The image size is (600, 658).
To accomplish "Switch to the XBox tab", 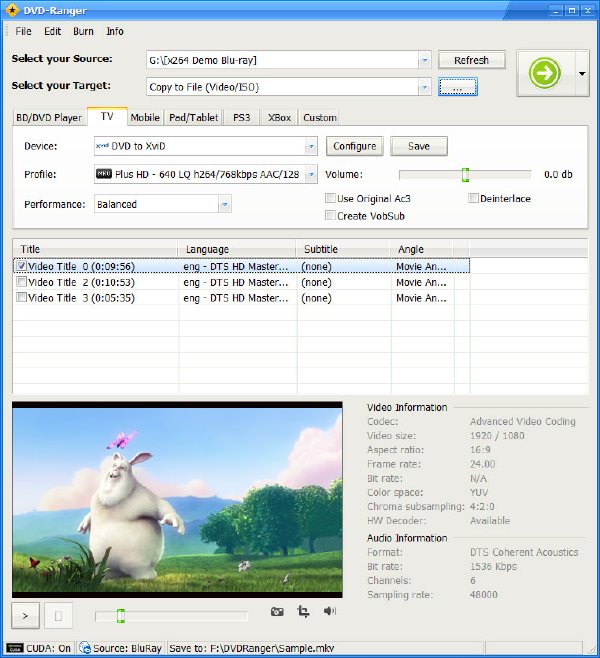I will click(279, 118).
